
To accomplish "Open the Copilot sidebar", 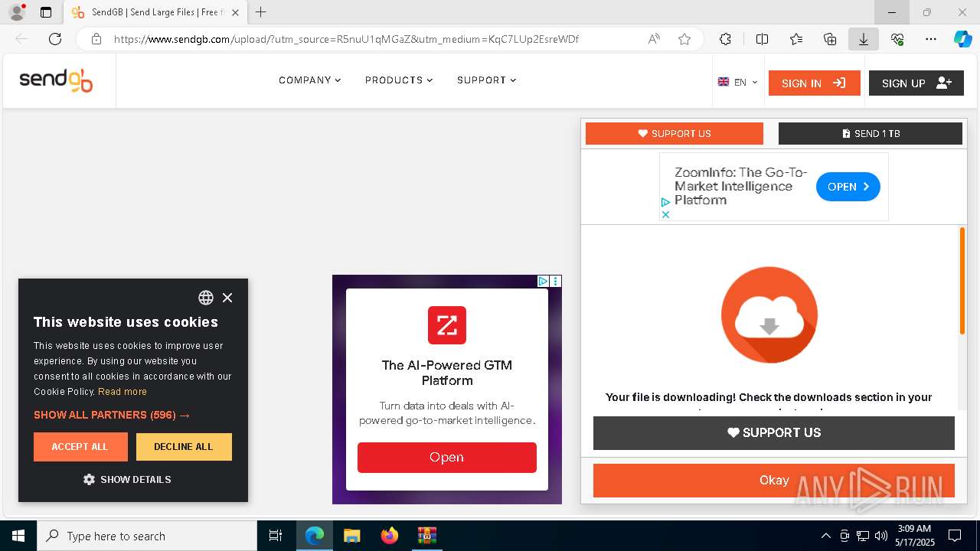I will click(962, 39).
